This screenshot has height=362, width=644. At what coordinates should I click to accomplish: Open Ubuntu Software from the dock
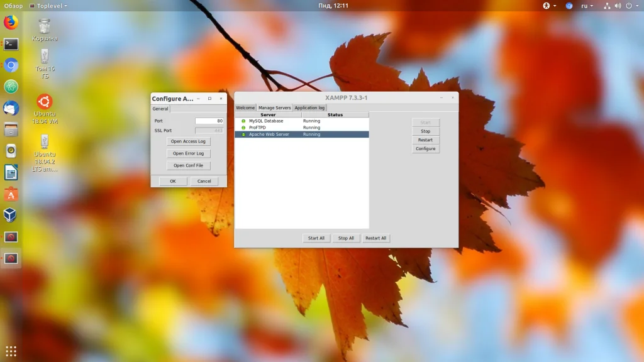tap(11, 194)
